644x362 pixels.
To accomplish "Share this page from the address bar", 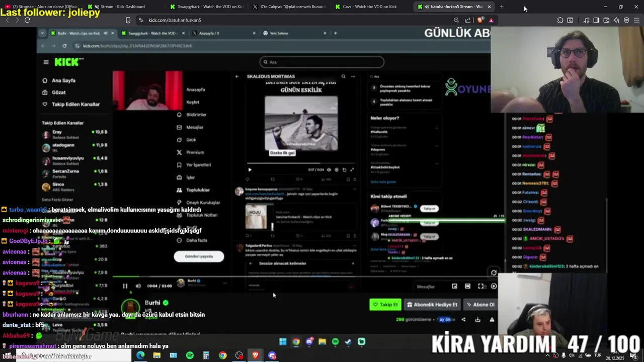I will pyautogui.click(x=468, y=20).
